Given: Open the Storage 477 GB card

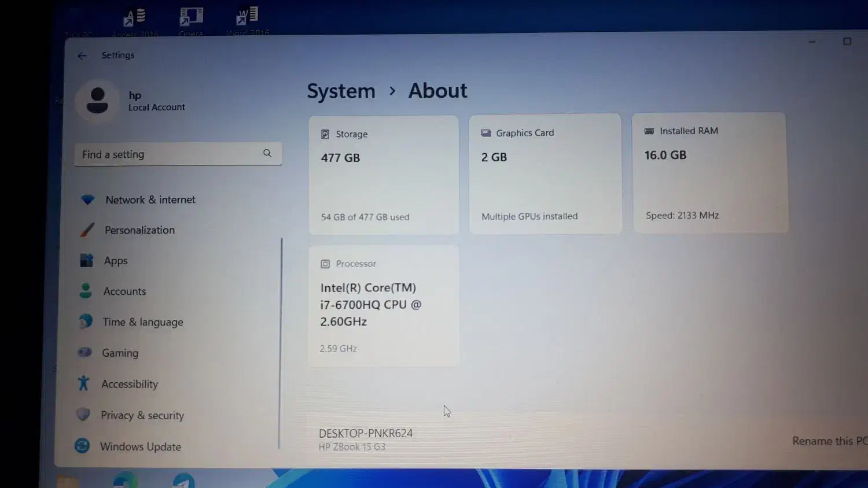Looking at the screenshot, I should coord(383,175).
